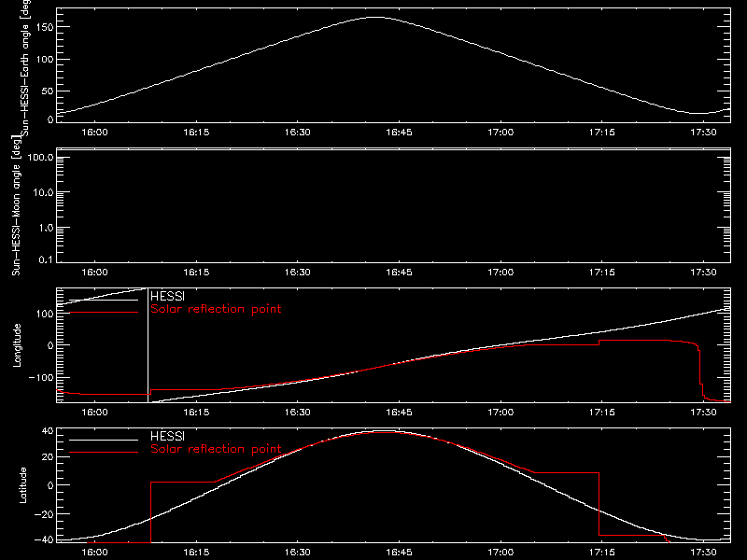
Task: Click the 'Sun-HESSI-Moon angle [deg]' axis title
Action: 16,205
